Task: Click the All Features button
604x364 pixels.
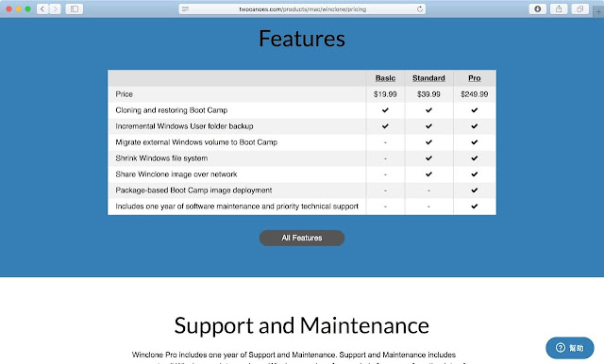Action: (302, 238)
